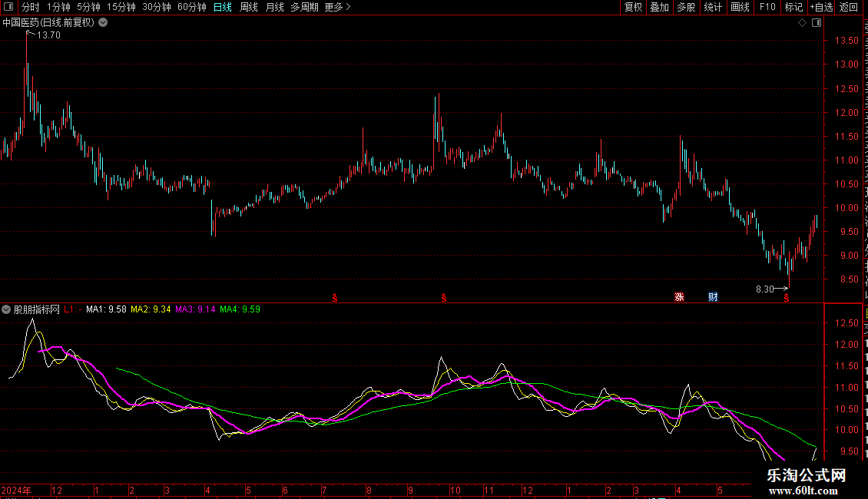868x499 pixels.
Task: Click the 标记 mark button
Action: pyautogui.click(x=793, y=7)
